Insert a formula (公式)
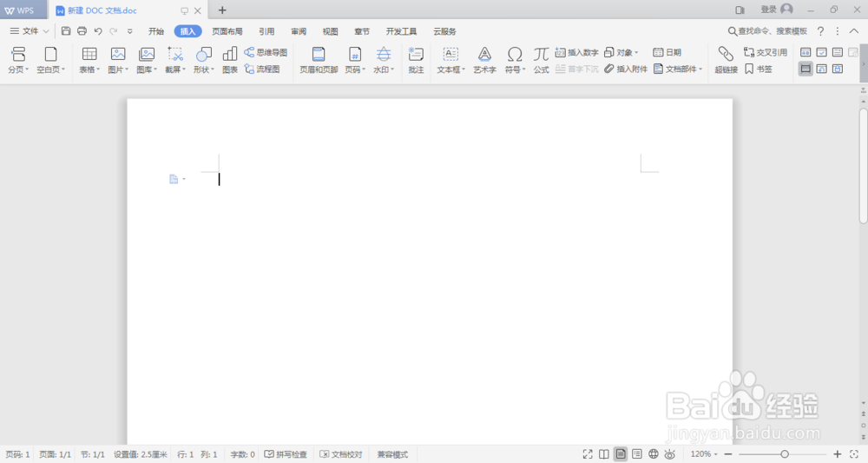Image resolution: width=868 pixels, height=463 pixels. (541, 60)
